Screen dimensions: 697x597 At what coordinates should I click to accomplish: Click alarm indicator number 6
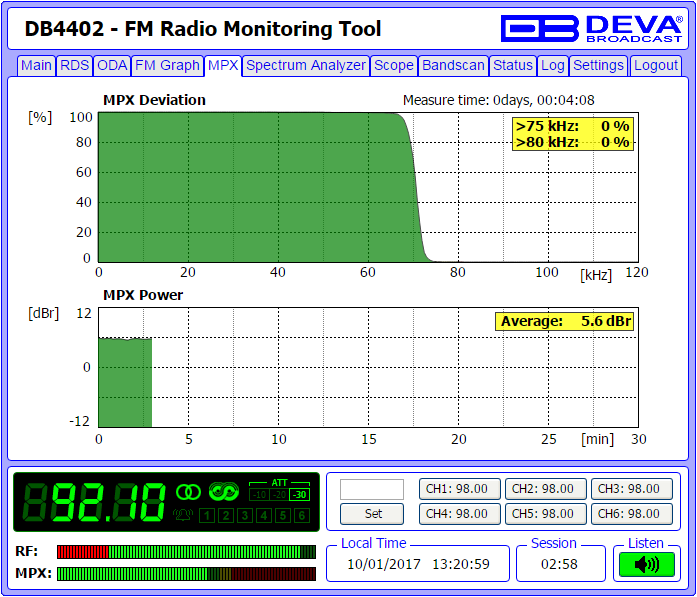[x=302, y=516]
